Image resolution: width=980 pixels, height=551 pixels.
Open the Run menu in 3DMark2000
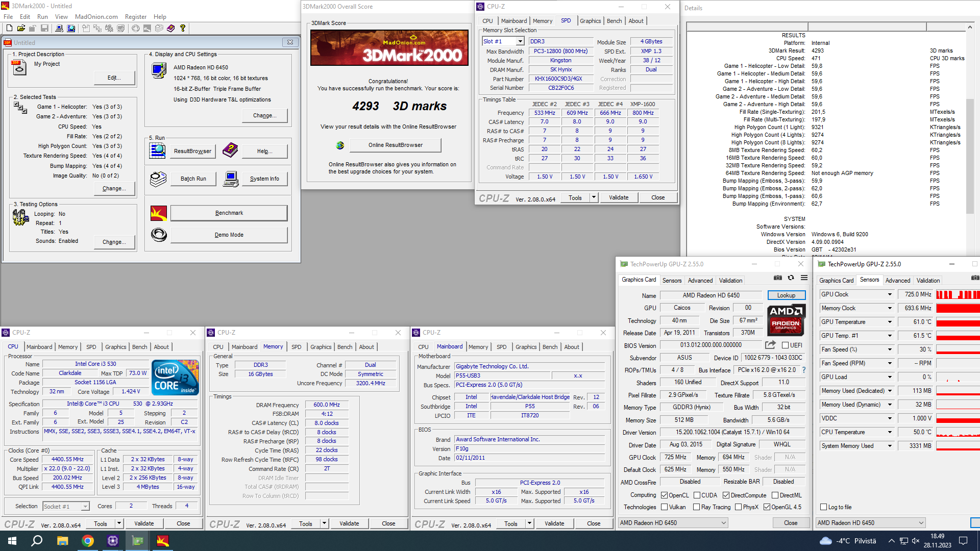click(42, 17)
